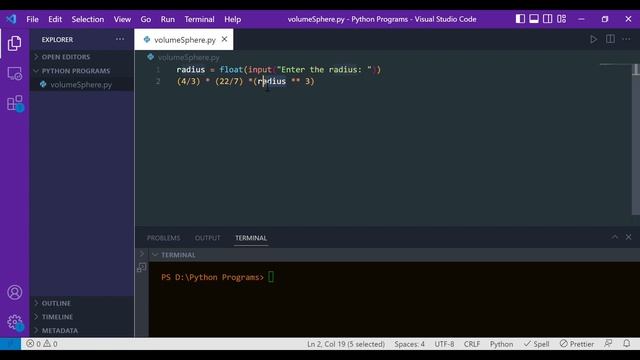640x360 pixels.
Task: Change indentation via Spaces: 4
Action: click(x=409, y=344)
